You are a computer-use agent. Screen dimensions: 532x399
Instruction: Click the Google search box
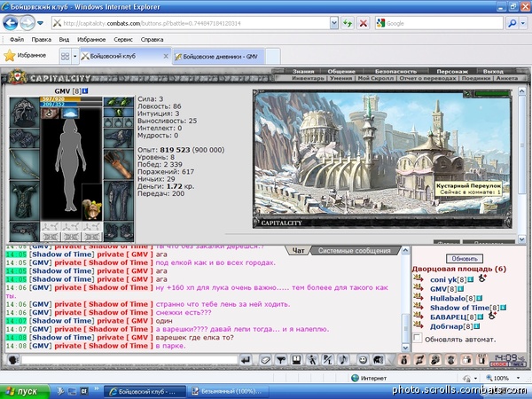[443, 23]
